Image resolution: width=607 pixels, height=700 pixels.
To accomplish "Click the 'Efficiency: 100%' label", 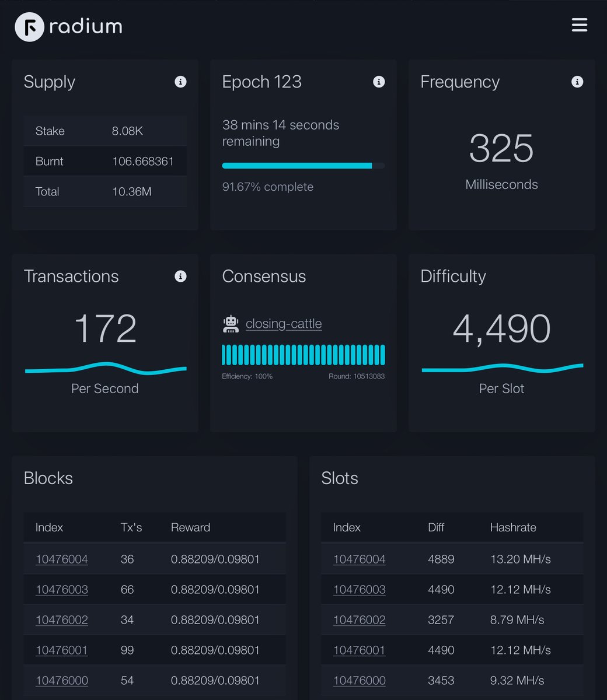I will point(247,376).
